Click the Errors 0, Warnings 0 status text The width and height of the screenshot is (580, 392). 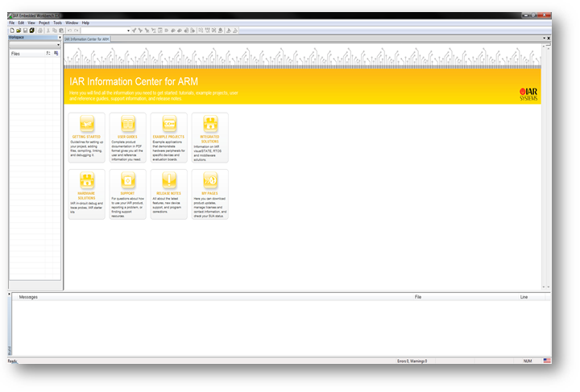412,361
